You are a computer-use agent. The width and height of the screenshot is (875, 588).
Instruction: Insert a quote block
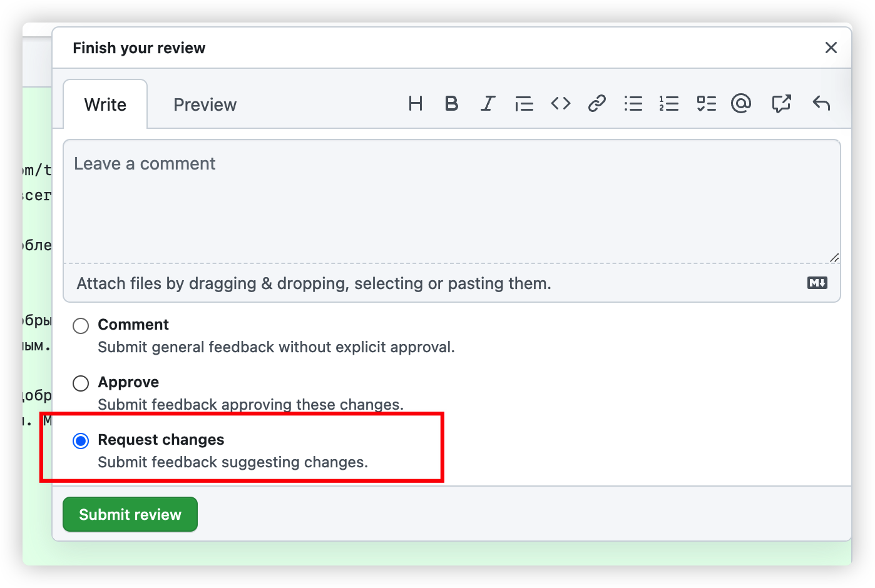[524, 104]
